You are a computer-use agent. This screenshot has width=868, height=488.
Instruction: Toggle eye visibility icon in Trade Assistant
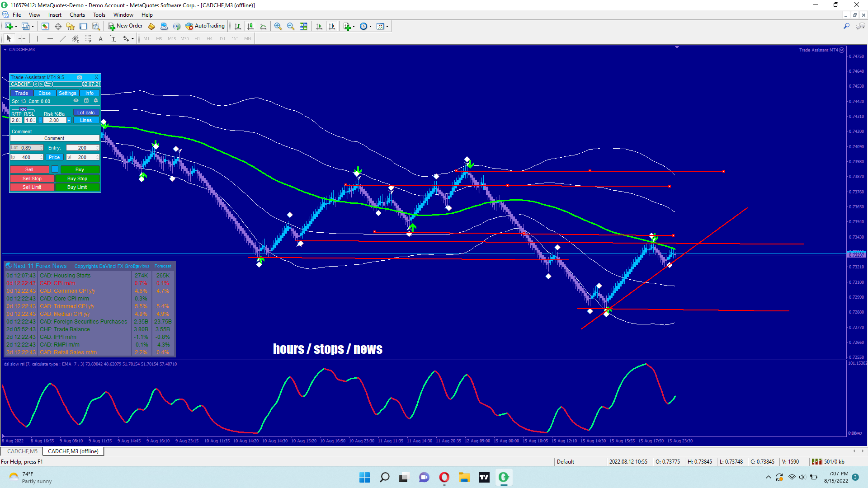click(76, 101)
